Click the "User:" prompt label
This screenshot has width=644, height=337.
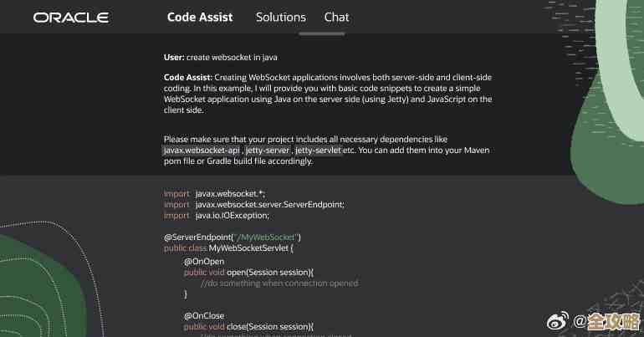click(x=174, y=58)
